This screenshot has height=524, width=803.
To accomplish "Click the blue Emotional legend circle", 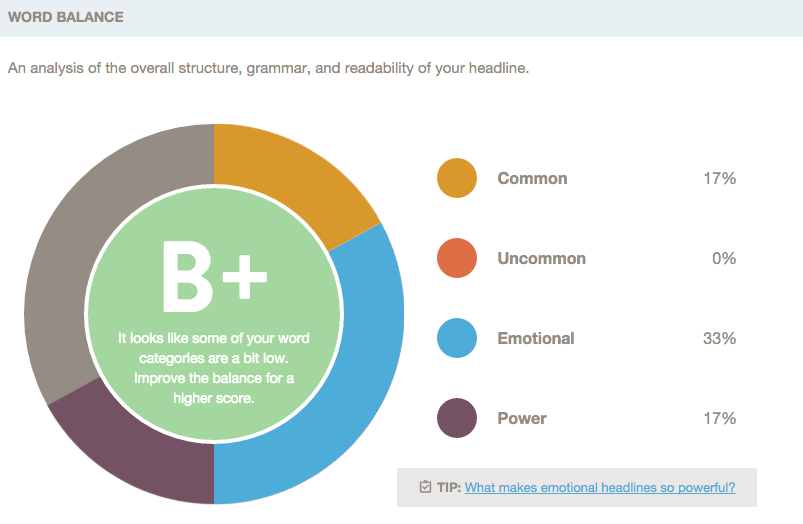I will (457, 338).
